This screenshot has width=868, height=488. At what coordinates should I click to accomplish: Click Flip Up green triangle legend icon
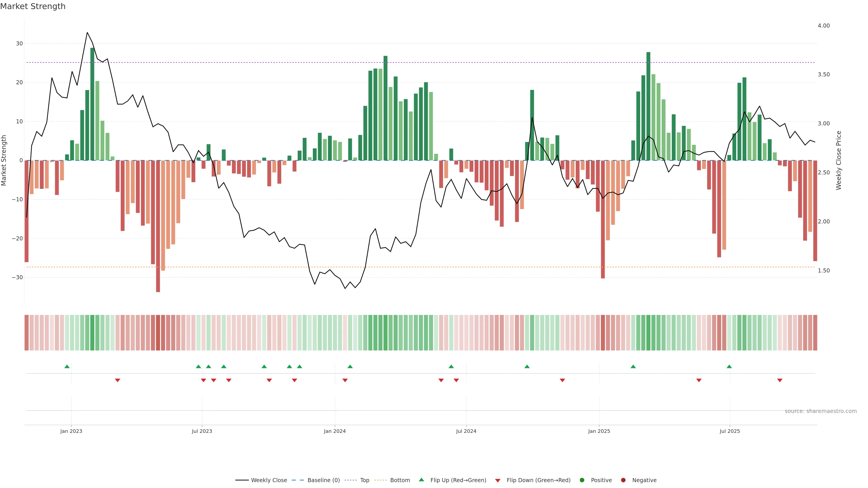[421, 480]
